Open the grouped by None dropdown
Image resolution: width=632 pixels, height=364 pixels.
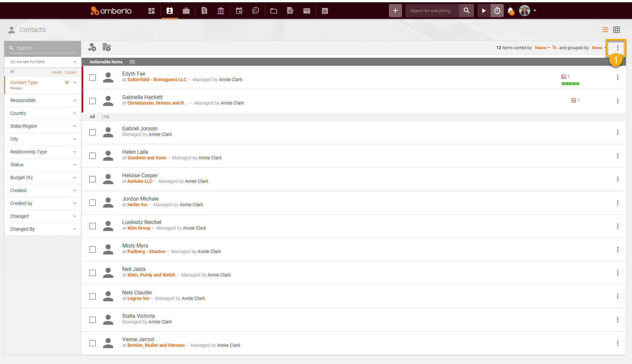click(599, 48)
